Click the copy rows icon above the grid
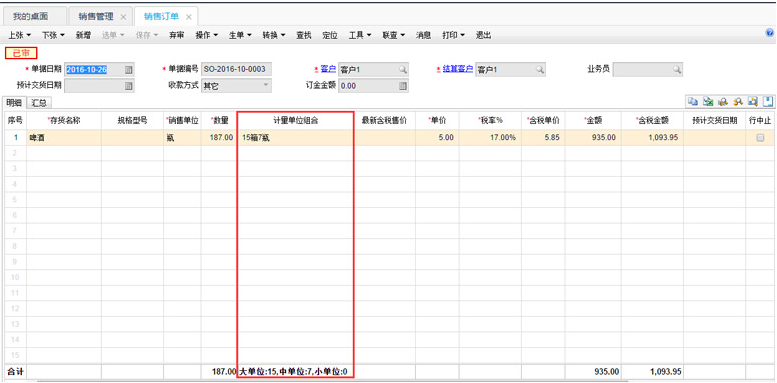Image resolution: width=777 pixels, height=383 pixels. tap(693, 102)
